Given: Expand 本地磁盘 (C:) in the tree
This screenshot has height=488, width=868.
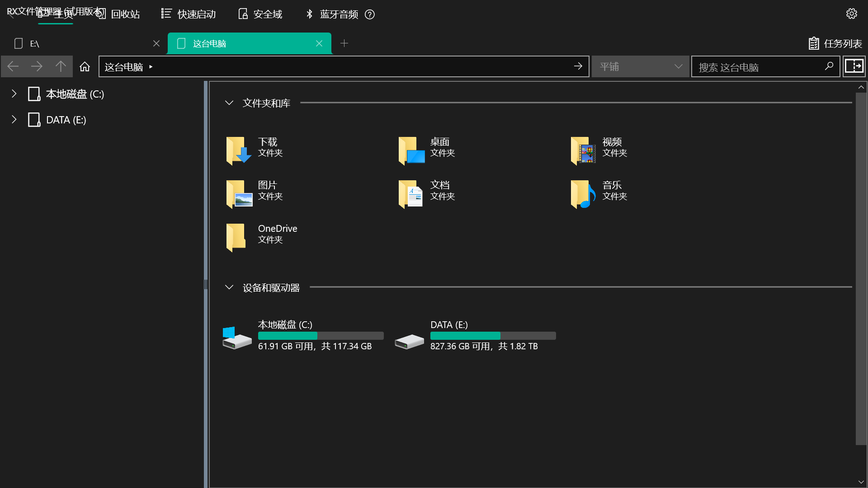Looking at the screenshot, I should tap(14, 94).
